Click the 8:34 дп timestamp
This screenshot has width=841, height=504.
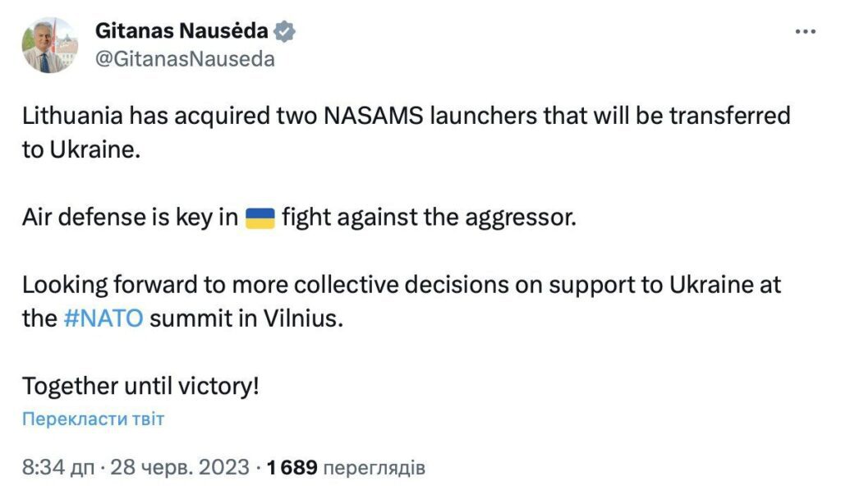click(x=58, y=467)
